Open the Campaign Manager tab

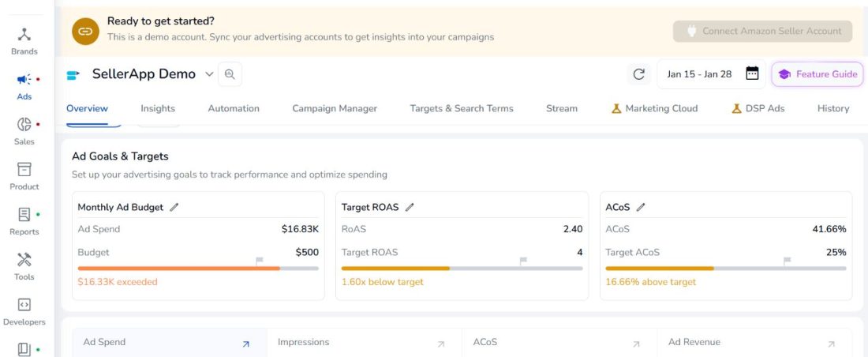point(335,109)
